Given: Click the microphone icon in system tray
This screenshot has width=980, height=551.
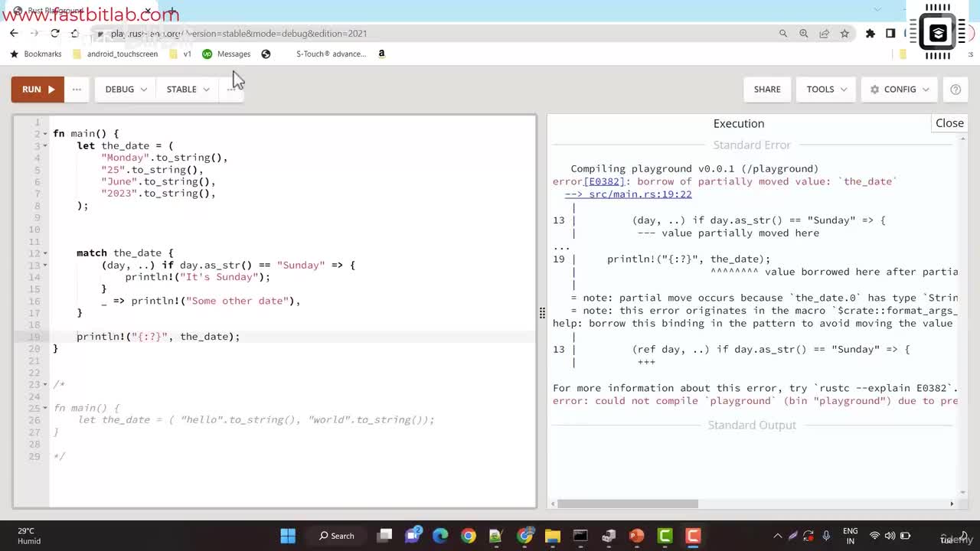Looking at the screenshot, I should point(826,536).
